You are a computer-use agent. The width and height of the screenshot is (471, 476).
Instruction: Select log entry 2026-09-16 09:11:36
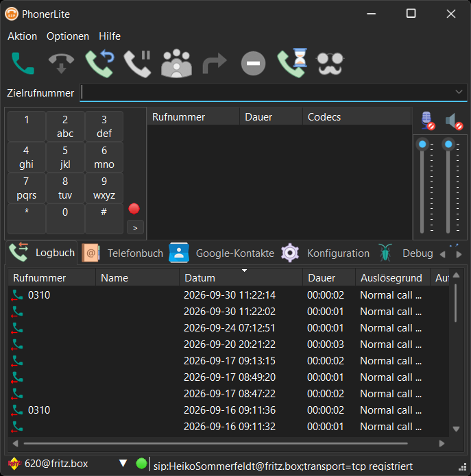228,410
